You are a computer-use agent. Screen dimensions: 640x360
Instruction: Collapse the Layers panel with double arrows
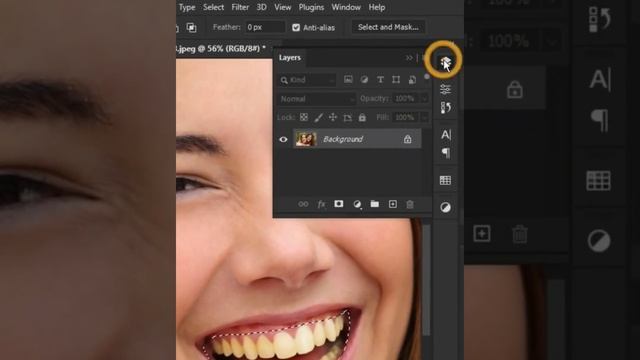[409, 58]
